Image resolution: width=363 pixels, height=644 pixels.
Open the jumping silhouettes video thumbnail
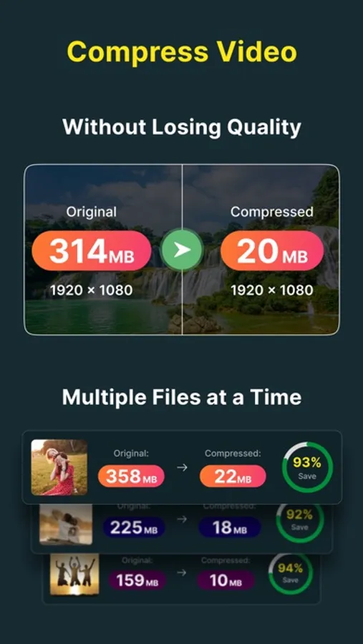click(x=74, y=574)
